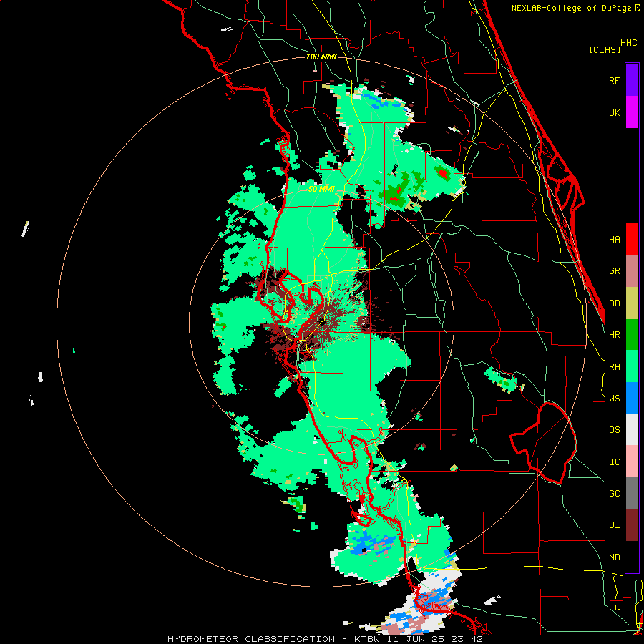Click the 100 NMI range ring label

pyautogui.click(x=321, y=57)
